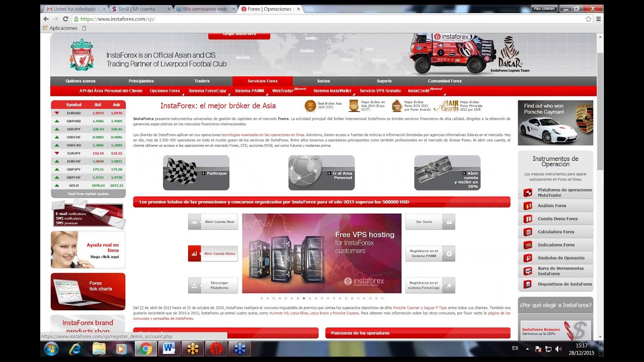Screen dimensions: 644x362
Task: Click the pin icon beside sistema ForexCopy
Action: coord(449,285)
